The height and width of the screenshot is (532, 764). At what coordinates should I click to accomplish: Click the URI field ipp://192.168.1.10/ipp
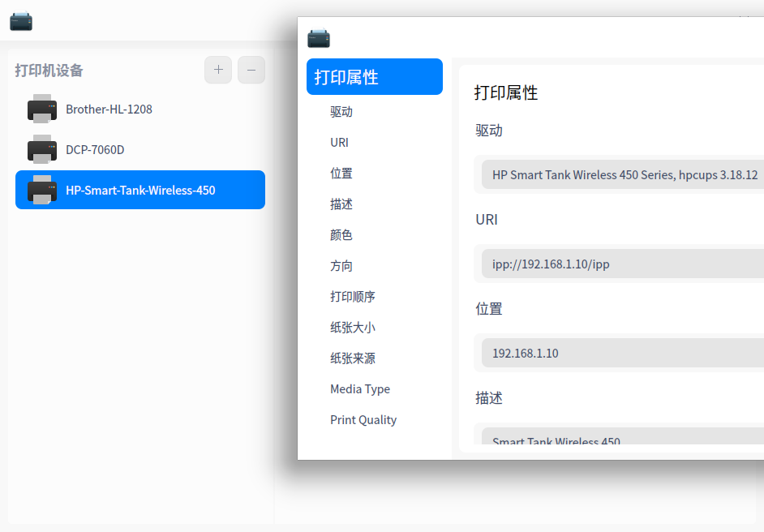pyautogui.click(x=623, y=264)
